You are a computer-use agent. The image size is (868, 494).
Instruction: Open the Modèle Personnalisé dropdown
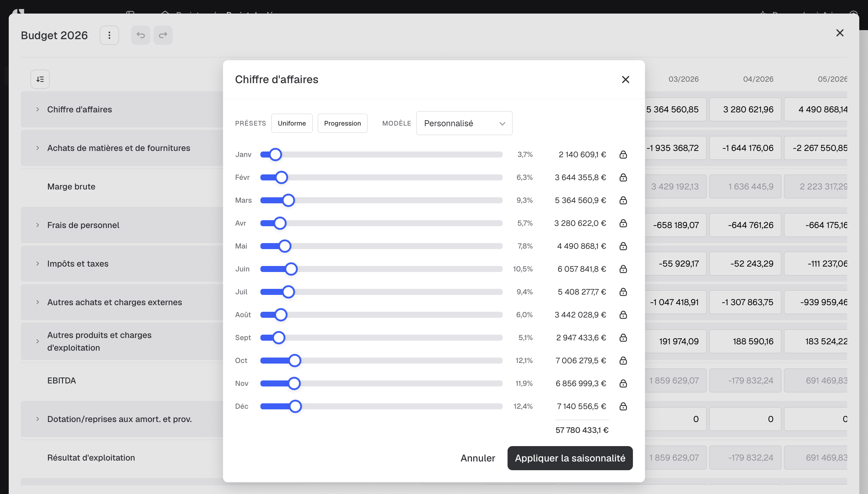[464, 123]
